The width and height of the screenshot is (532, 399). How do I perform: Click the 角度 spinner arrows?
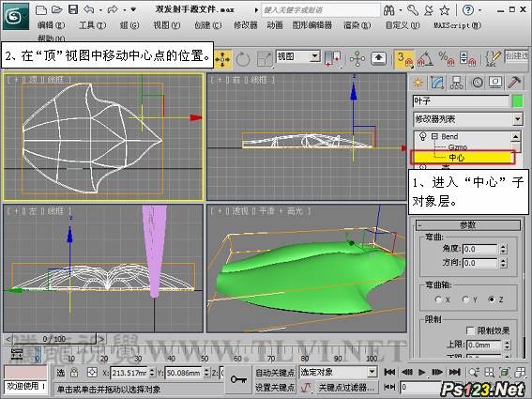(x=504, y=249)
